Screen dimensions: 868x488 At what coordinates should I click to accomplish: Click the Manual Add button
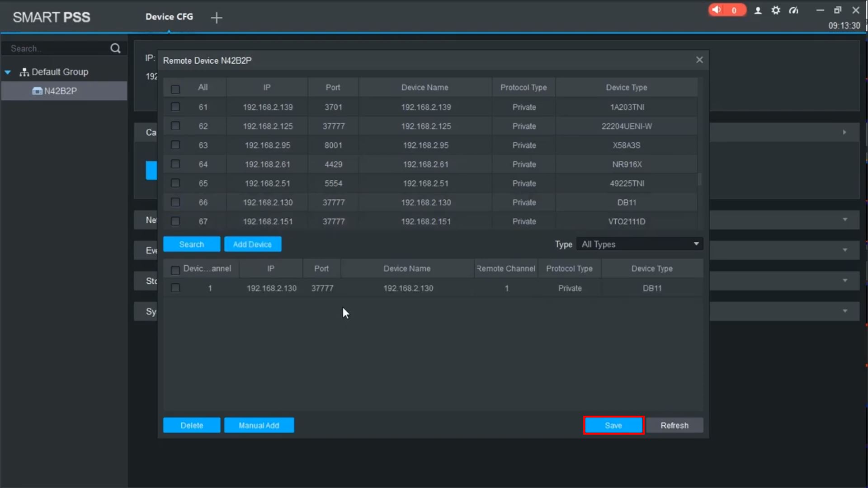coord(259,426)
